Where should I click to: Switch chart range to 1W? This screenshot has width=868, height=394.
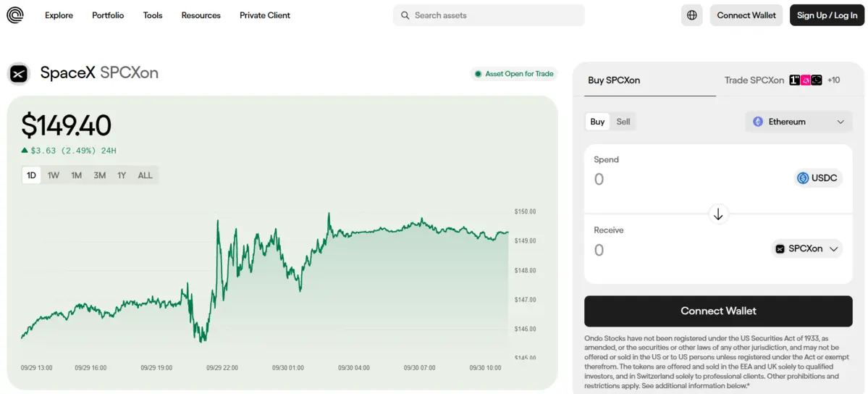53,176
